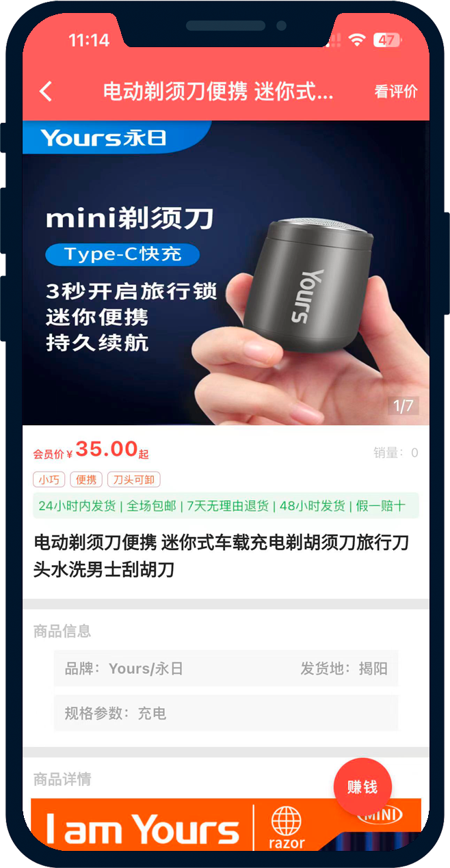This screenshot has height=868, width=450.
Task: Tap the page title in red header
Action: pos(218,92)
